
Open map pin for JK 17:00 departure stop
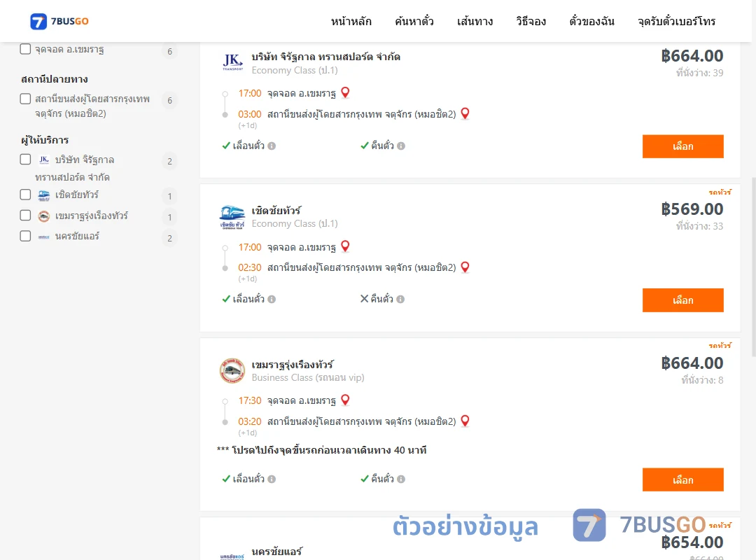pyautogui.click(x=345, y=92)
